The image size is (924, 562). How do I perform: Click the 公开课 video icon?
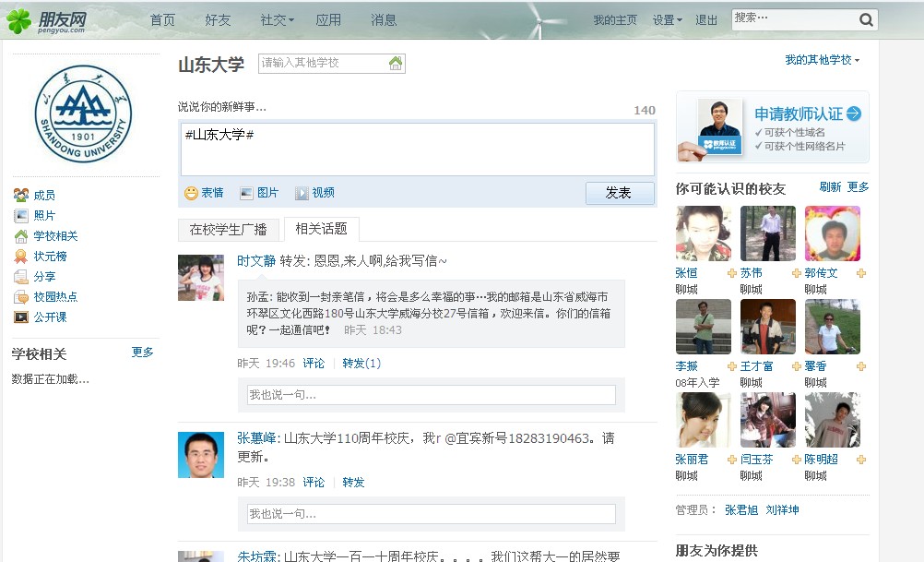[x=20, y=317]
